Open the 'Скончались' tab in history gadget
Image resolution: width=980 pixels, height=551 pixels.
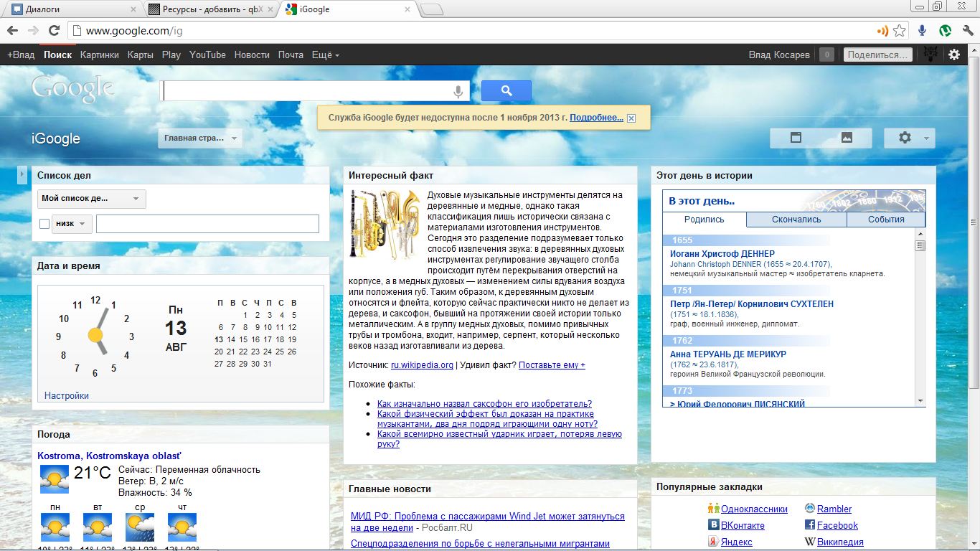click(x=796, y=220)
